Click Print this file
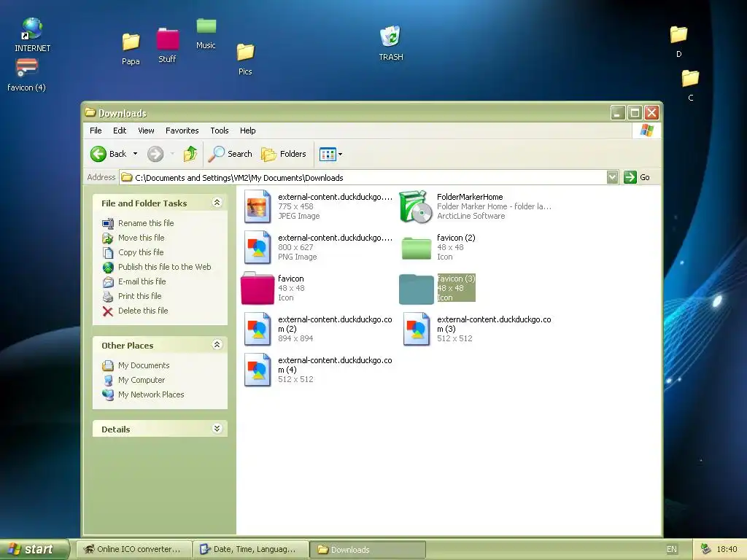This screenshot has width=747, height=560. coord(139,296)
